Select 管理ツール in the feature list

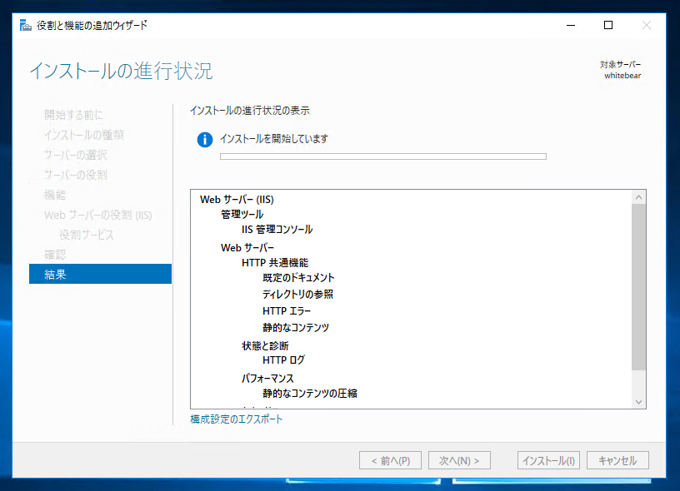(242, 214)
